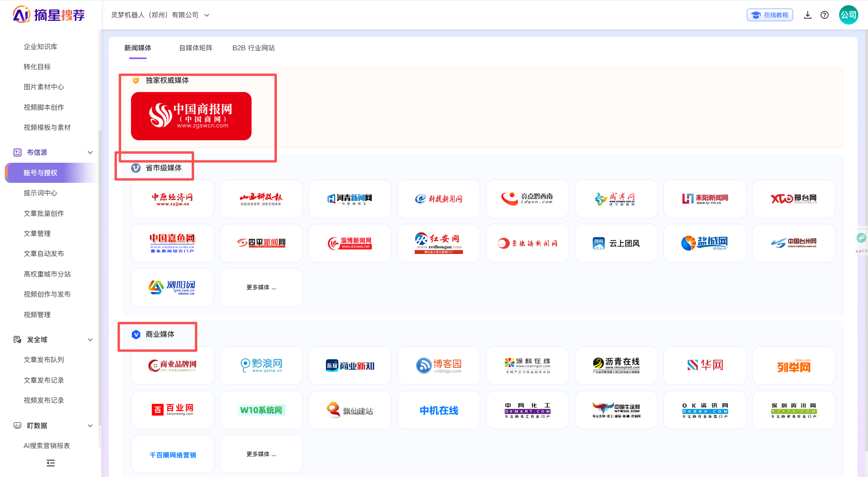Click the 发全域 section icon
The width and height of the screenshot is (868, 477).
tap(18, 340)
